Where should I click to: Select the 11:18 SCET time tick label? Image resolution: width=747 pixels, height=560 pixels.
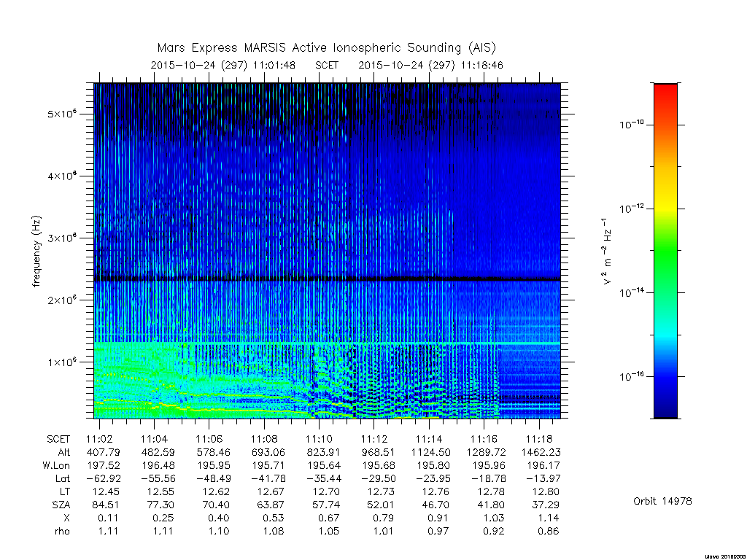pyautogui.click(x=539, y=439)
